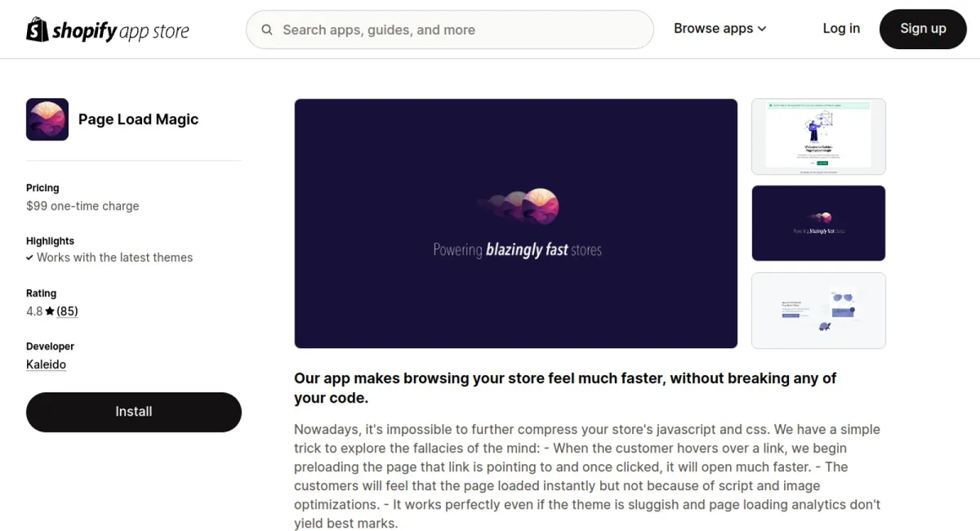This screenshot has height=531, width=980.
Task: Open the welcome screen screenshot thumbnail
Action: click(818, 136)
